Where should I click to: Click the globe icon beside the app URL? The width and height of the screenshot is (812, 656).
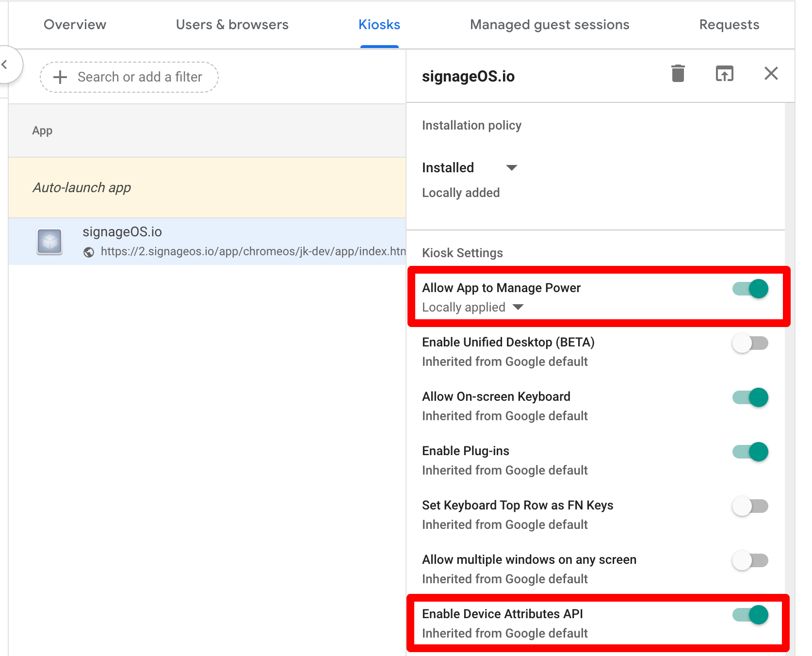(x=89, y=252)
